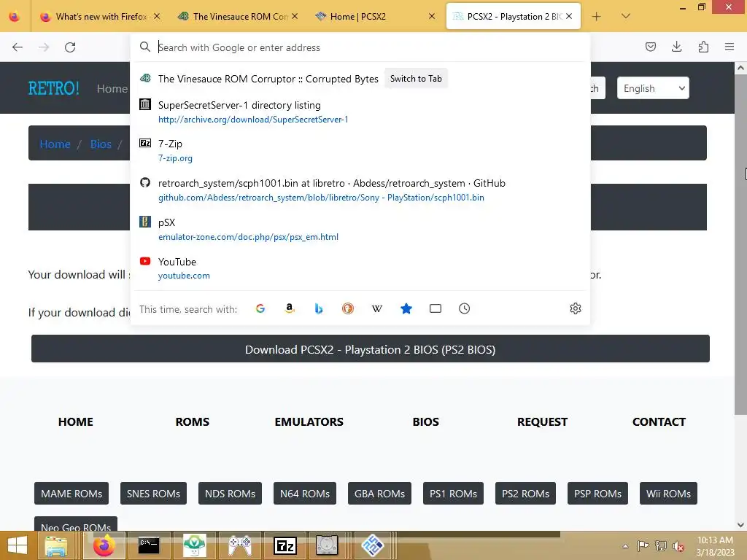The height and width of the screenshot is (560, 747).
Task: Open the Firefox View pinned icon
Action: pyautogui.click(x=15, y=17)
